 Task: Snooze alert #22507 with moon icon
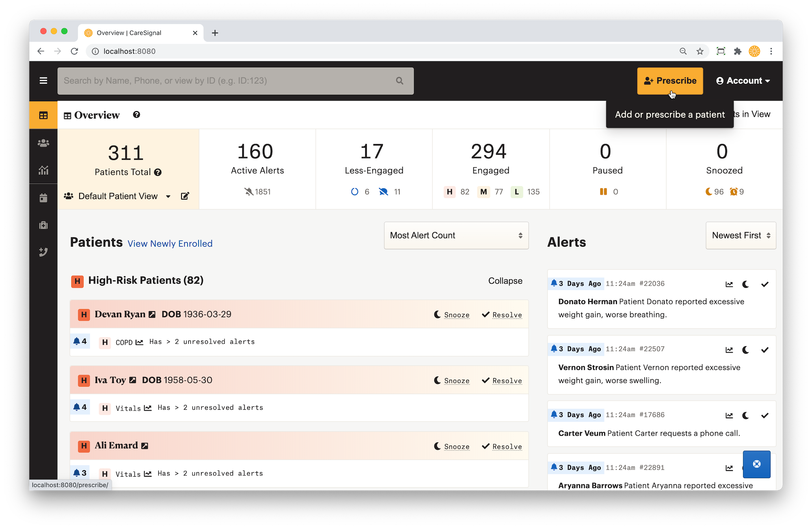point(745,350)
